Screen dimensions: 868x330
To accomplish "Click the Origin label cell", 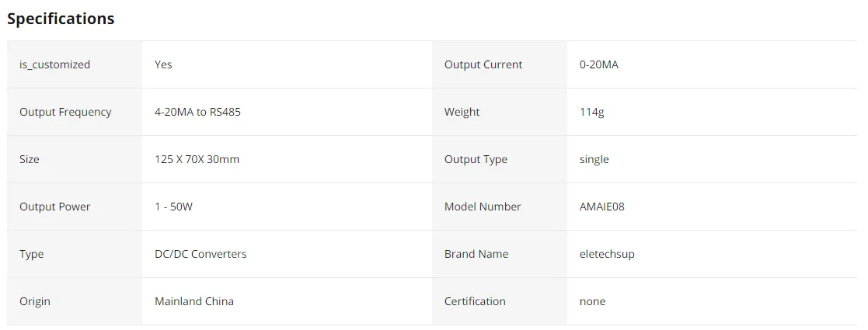I will (35, 301).
